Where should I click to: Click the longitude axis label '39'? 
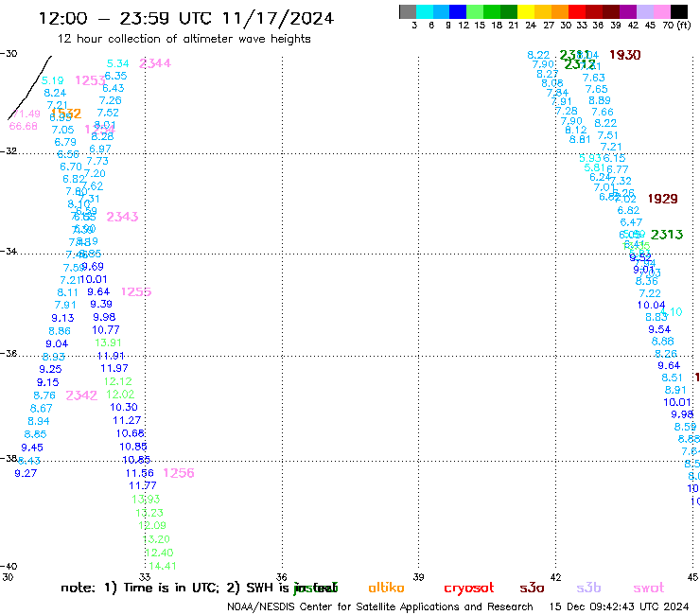tap(418, 577)
